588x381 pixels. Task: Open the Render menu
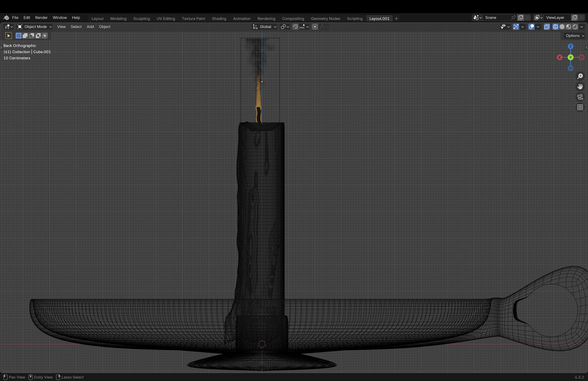coord(41,18)
